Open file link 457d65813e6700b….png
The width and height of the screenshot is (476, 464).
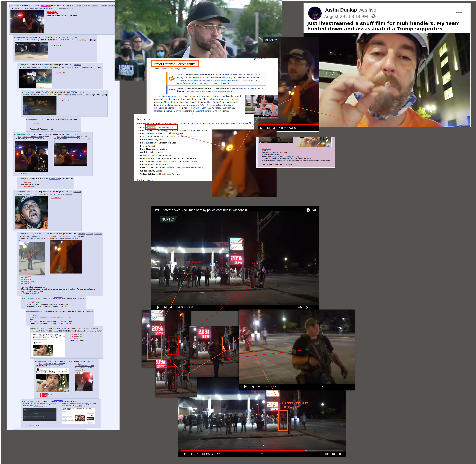28,9
